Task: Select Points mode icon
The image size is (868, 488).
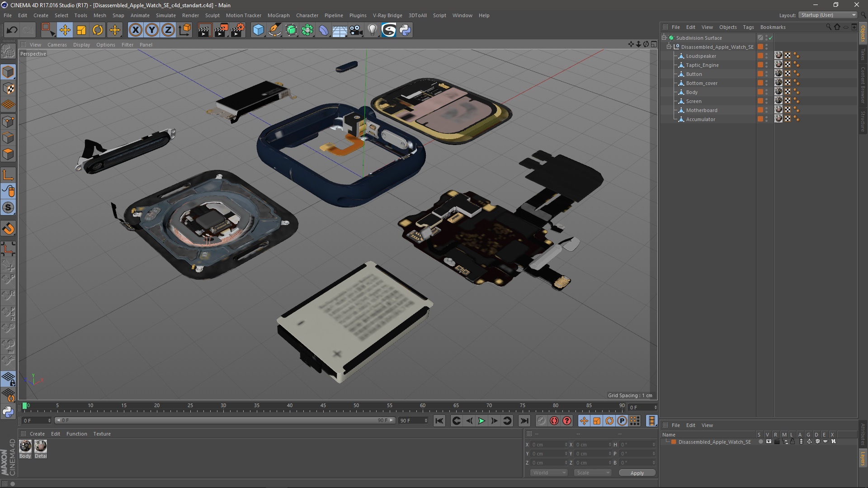Action: coord(8,122)
